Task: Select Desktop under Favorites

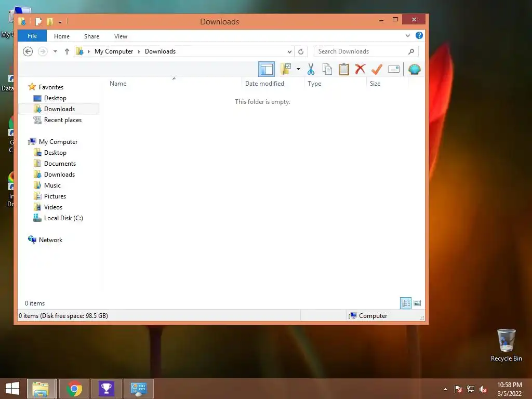Action: point(55,98)
